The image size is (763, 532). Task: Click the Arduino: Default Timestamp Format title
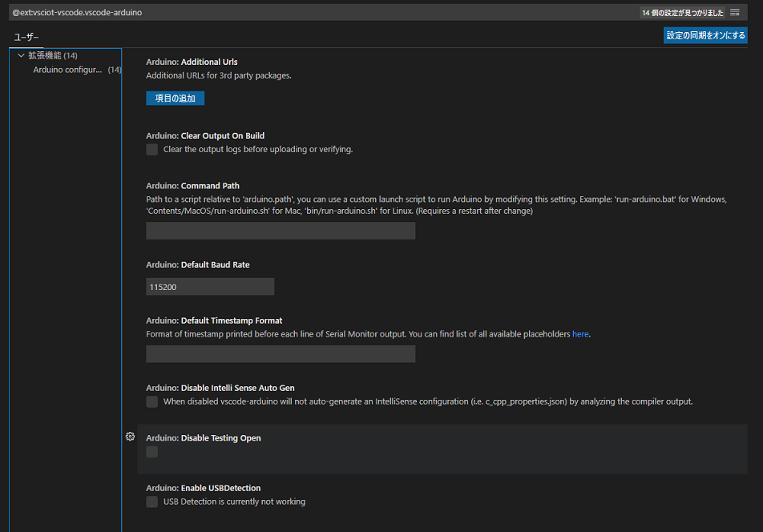pos(214,320)
